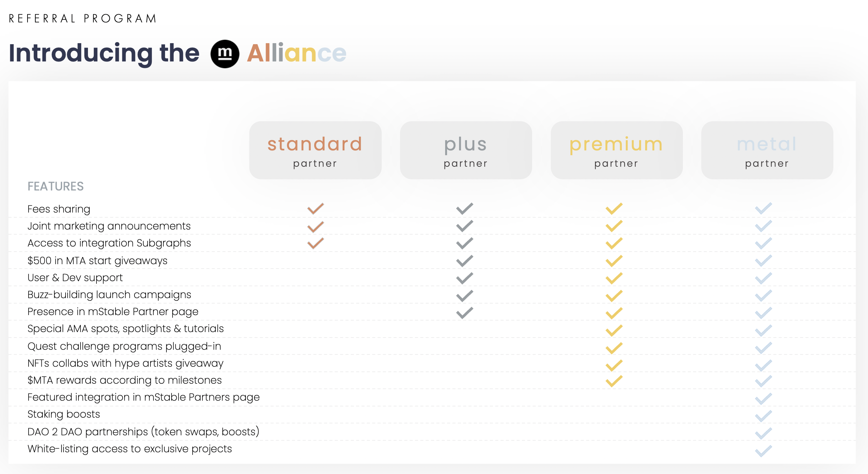Choose the metal partner tier card
The image size is (868, 474).
(767, 150)
